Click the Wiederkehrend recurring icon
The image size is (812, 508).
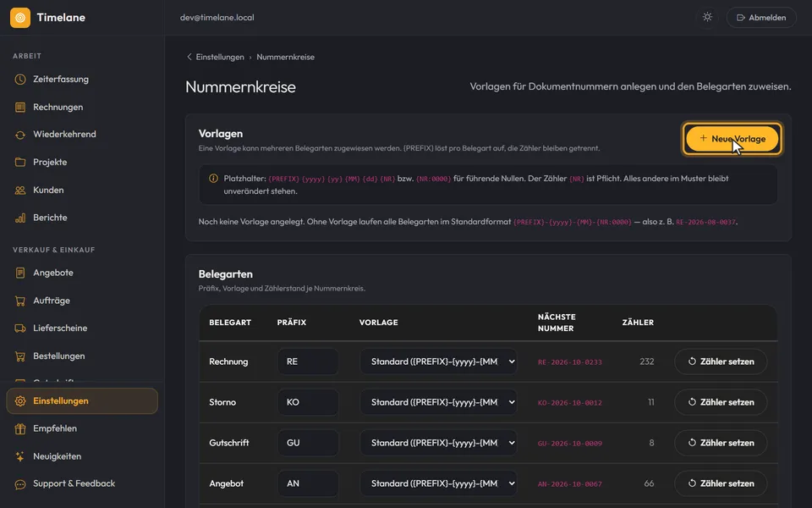pyautogui.click(x=20, y=135)
